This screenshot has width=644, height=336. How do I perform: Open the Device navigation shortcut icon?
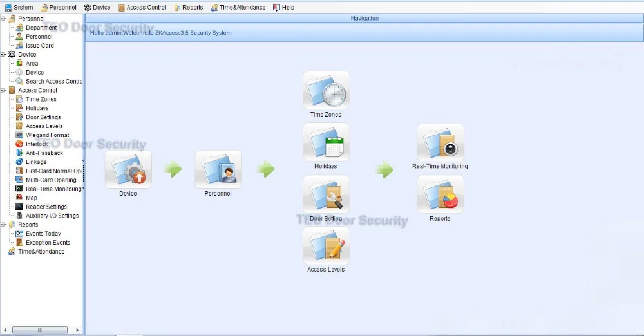[128, 169]
